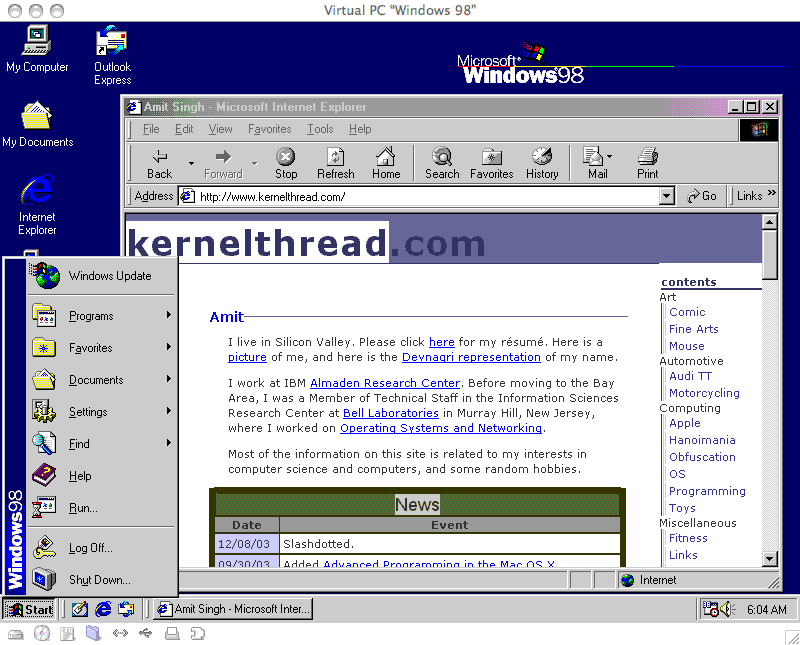800x645 pixels.
Task: Go to Home page via toolbar
Action: pos(386,163)
